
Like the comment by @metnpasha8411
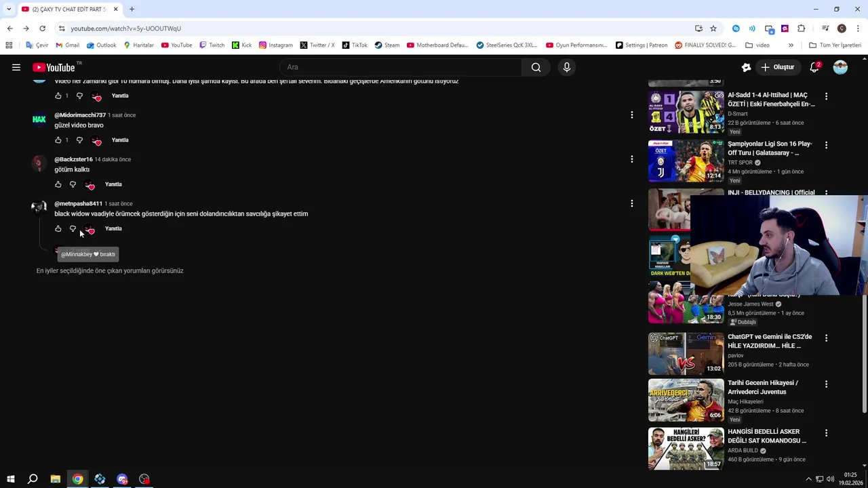58,228
